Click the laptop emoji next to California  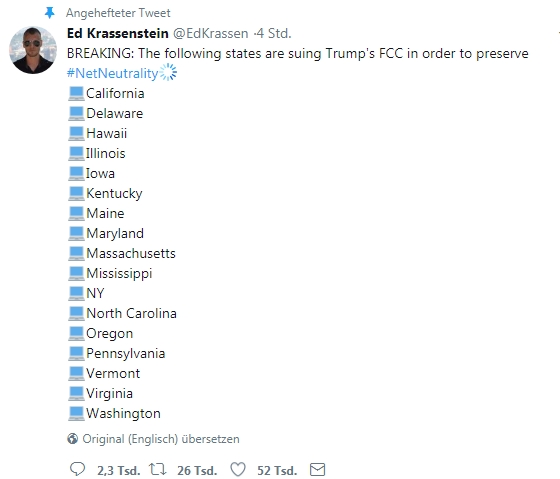(x=76, y=94)
